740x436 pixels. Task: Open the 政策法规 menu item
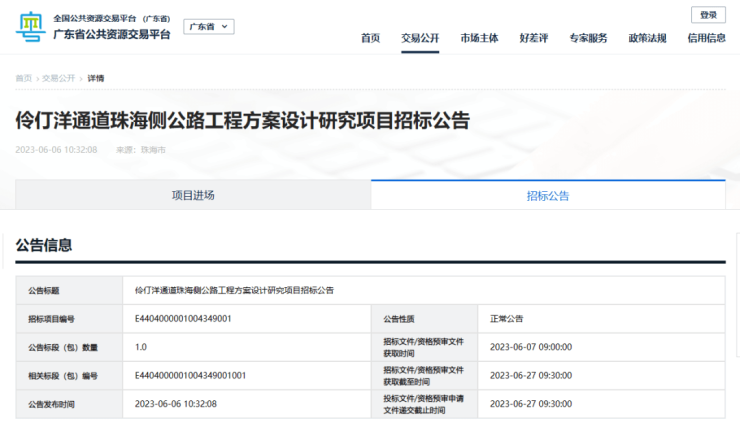[647, 38]
